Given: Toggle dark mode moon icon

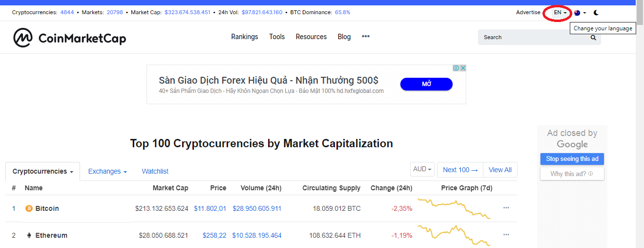Looking at the screenshot, I should 596,13.
